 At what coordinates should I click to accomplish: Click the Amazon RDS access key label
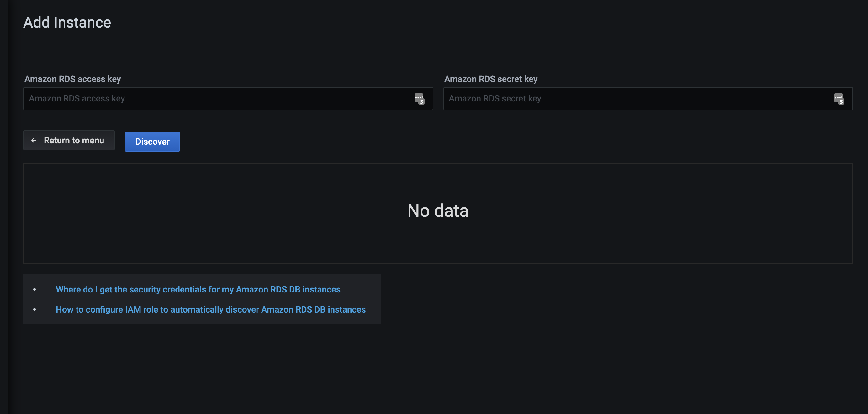[72, 79]
